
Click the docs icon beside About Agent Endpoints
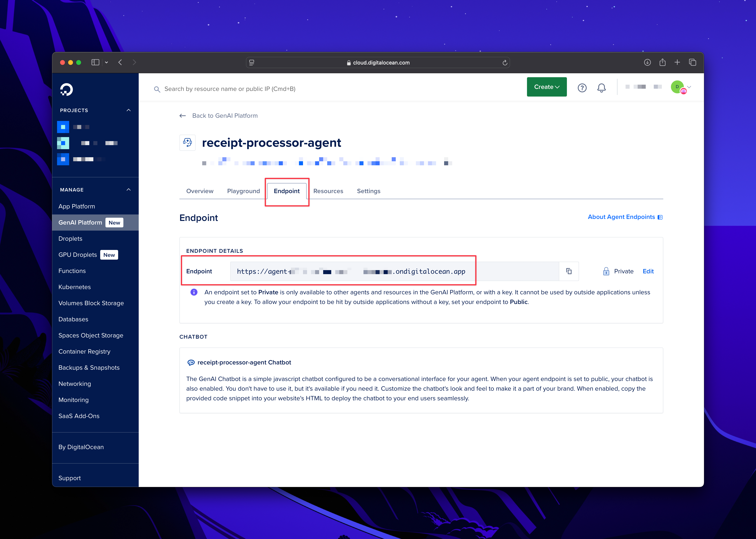(660, 217)
